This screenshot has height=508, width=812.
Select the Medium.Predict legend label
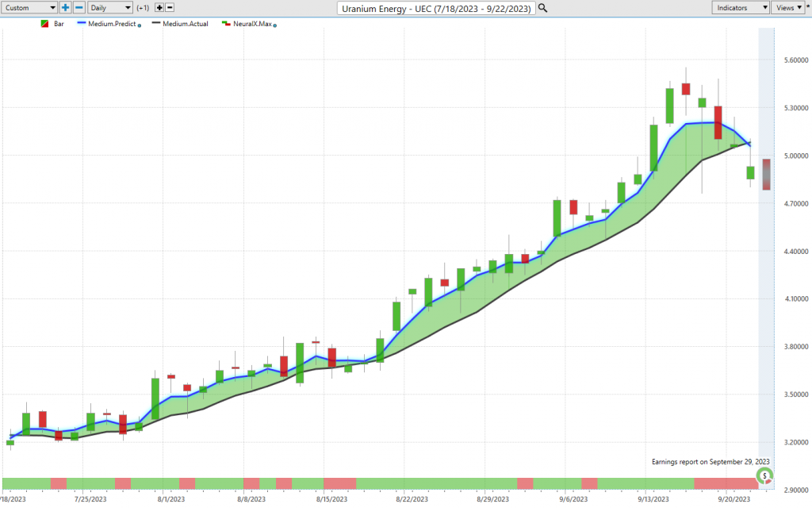pyautogui.click(x=112, y=24)
